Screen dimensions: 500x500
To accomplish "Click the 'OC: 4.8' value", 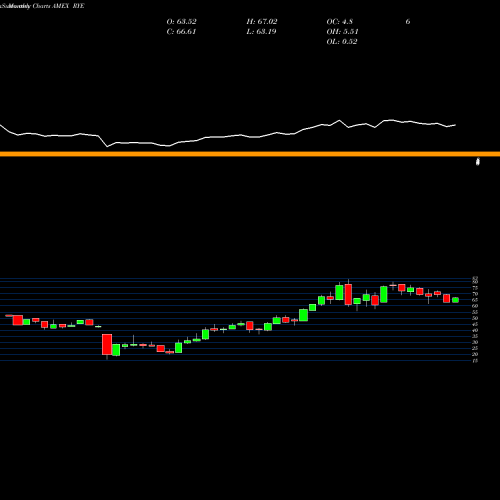I will [x=339, y=22].
